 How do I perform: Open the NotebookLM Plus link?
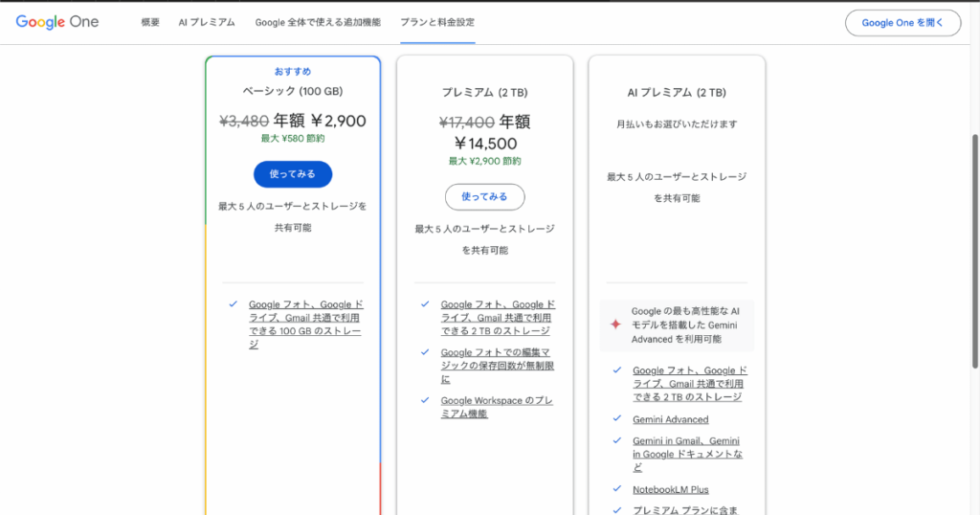point(671,489)
